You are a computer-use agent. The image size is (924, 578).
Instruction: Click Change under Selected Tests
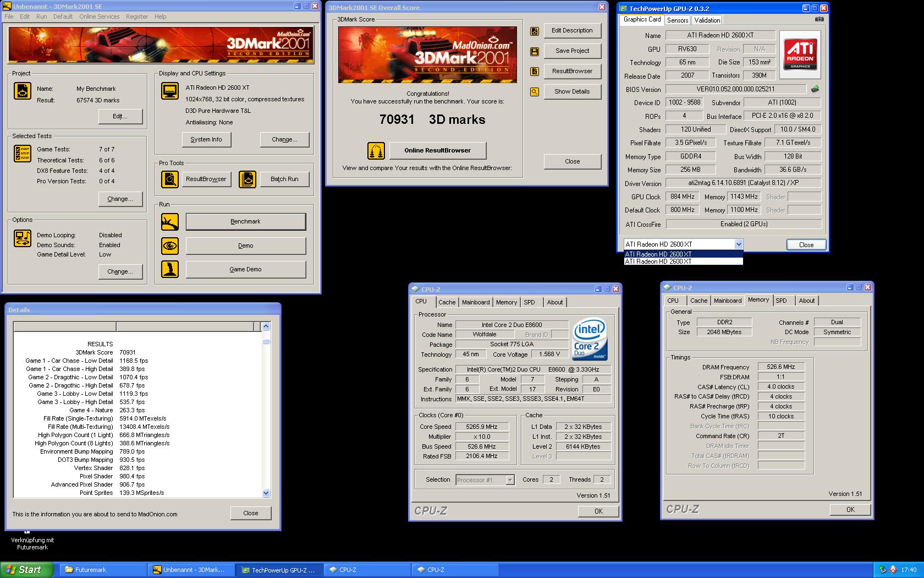(x=120, y=199)
